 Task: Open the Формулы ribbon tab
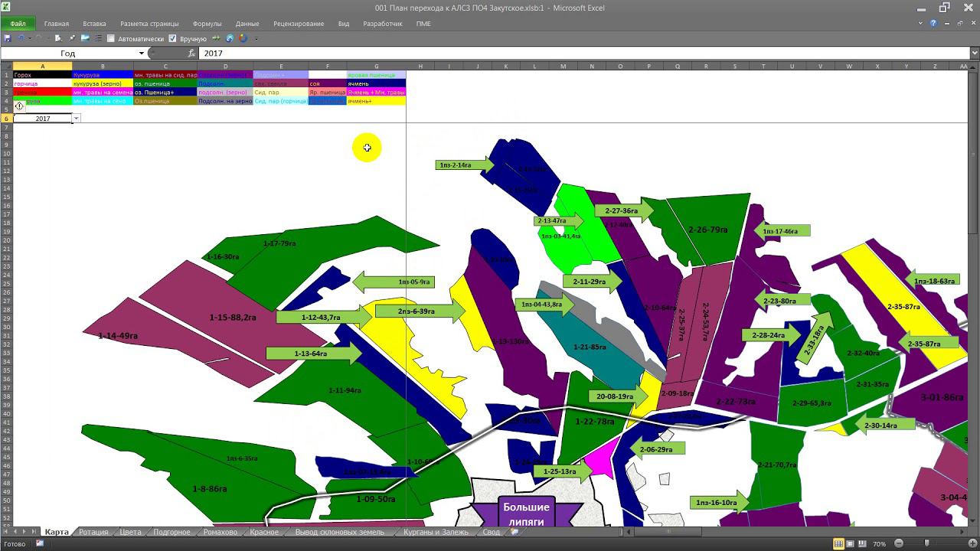[x=207, y=24]
